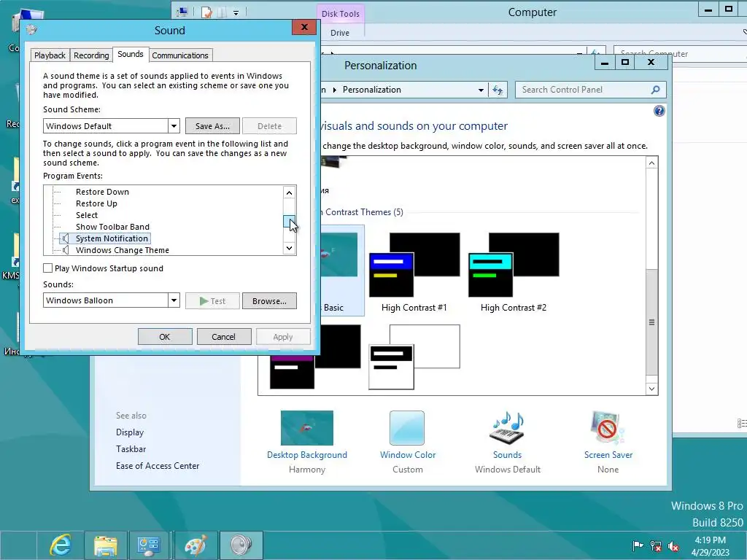Click the muted volume tray icon
The width and height of the screenshot is (747, 560).
[x=673, y=545]
